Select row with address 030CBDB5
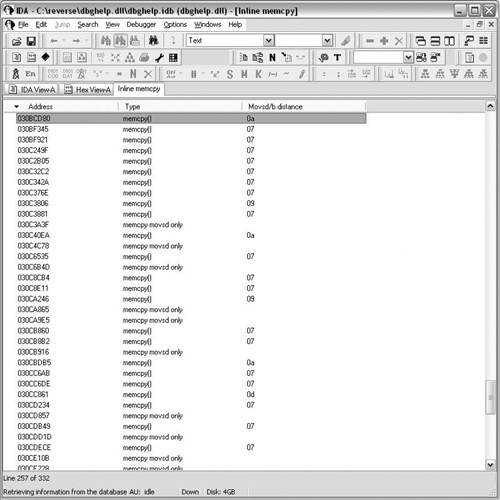500x500 pixels. point(191,362)
